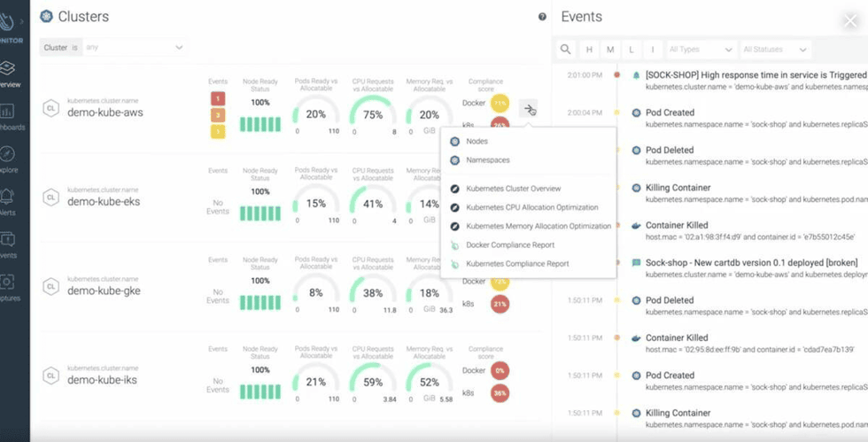
Task: Toggle the L severity filter
Action: [631, 50]
